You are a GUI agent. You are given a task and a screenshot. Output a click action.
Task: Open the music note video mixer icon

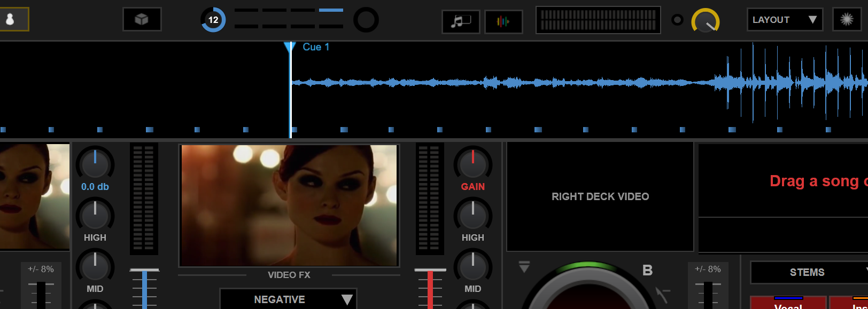coord(461,21)
